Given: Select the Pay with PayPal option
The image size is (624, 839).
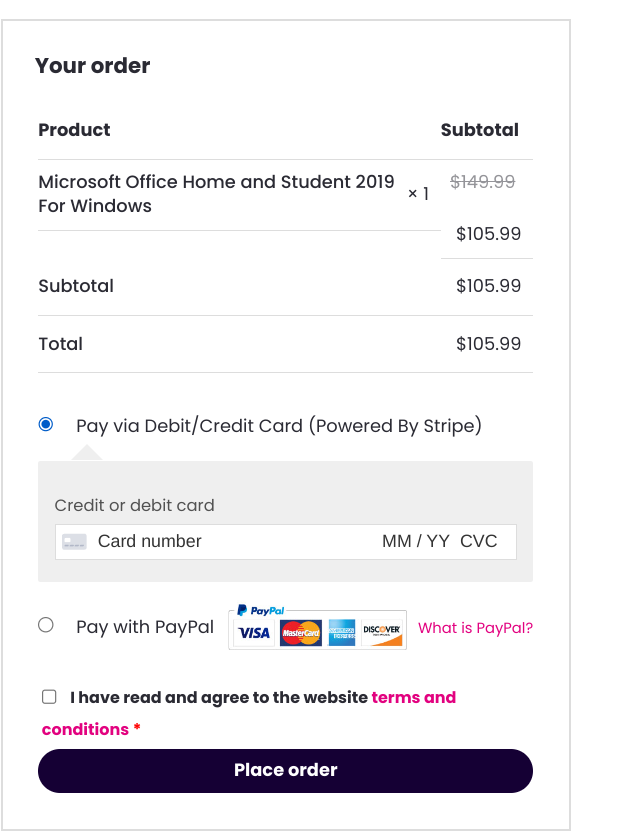Looking at the screenshot, I should 45,624.
